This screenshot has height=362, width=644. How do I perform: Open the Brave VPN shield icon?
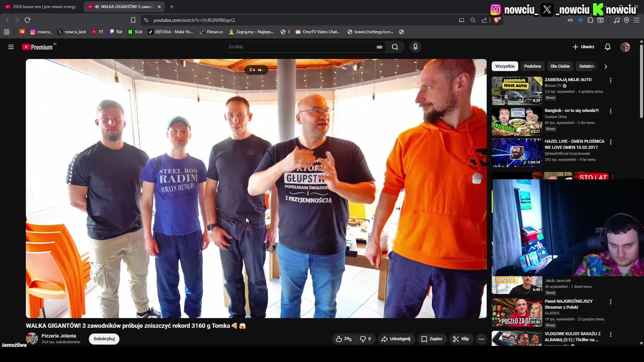[626, 20]
